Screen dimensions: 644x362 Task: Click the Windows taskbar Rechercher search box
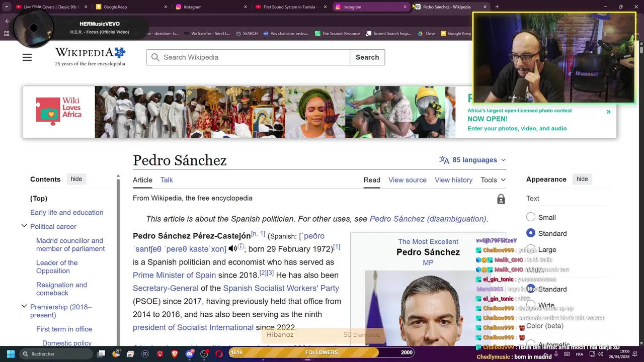(55, 354)
